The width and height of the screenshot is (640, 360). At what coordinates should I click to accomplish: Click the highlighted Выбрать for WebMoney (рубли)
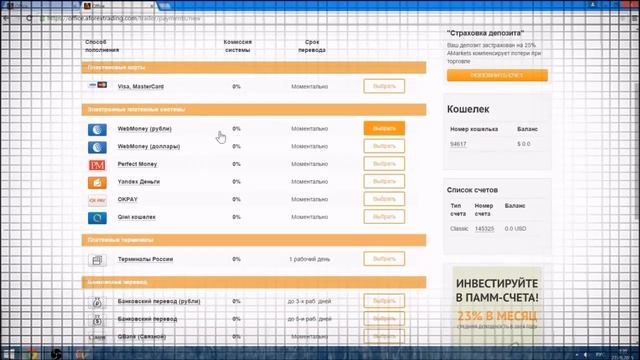coord(384,128)
